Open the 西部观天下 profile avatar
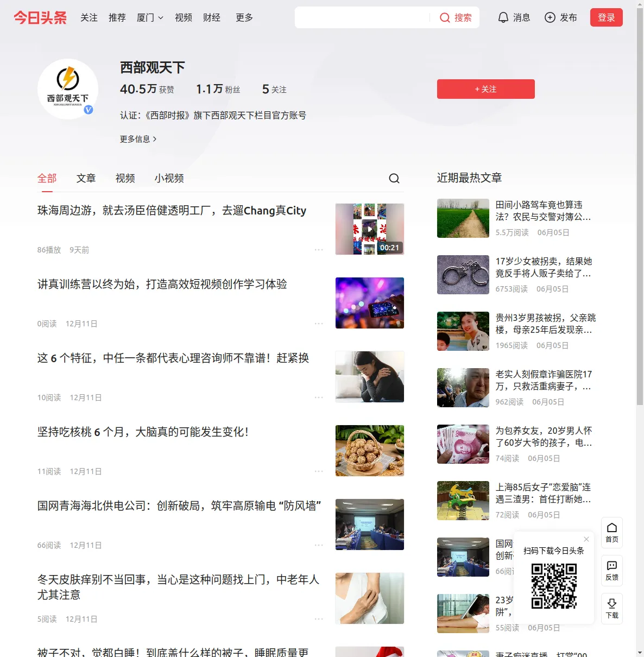 click(68, 89)
